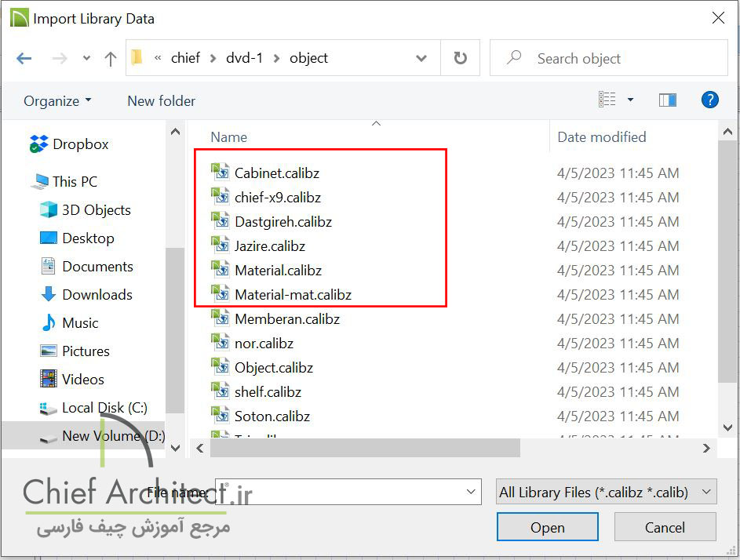Open the 3D Objects folder icon
The image size is (740, 560).
tap(49, 209)
